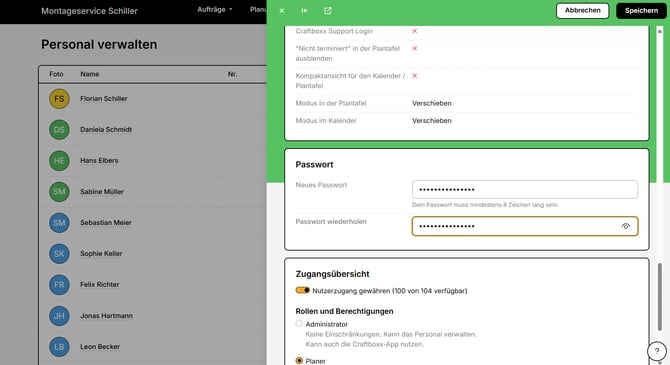The width and height of the screenshot is (670, 365).
Task: Click the Craftboxx Support Login label
Action: pyautogui.click(x=334, y=31)
